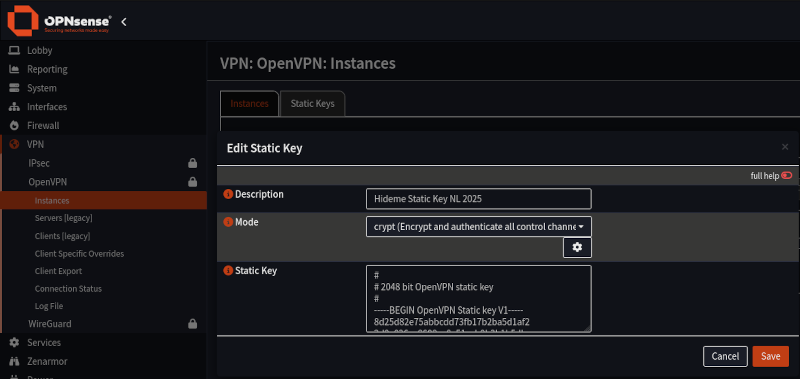The height and width of the screenshot is (379, 800).
Task: Click the Description info icon
Action: (x=228, y=194)
